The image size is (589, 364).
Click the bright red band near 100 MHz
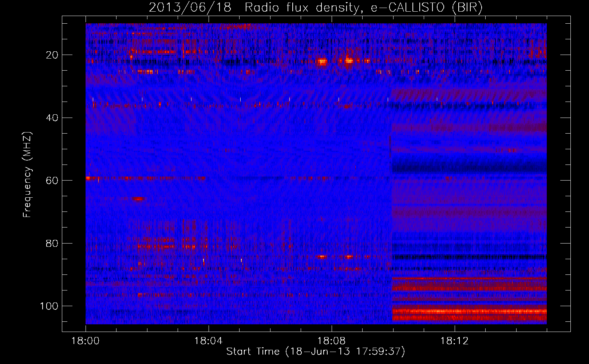click(469, 312)
